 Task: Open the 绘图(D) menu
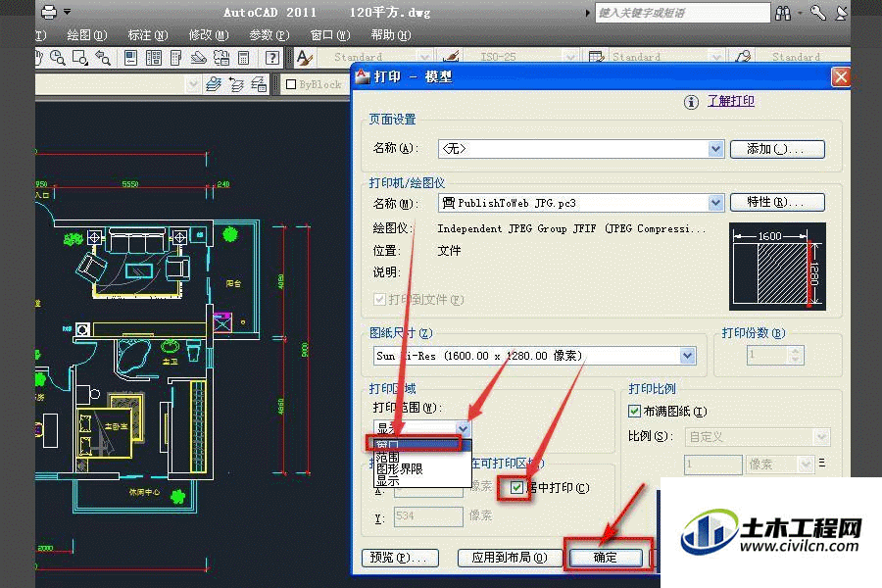(x=86, y=35)
